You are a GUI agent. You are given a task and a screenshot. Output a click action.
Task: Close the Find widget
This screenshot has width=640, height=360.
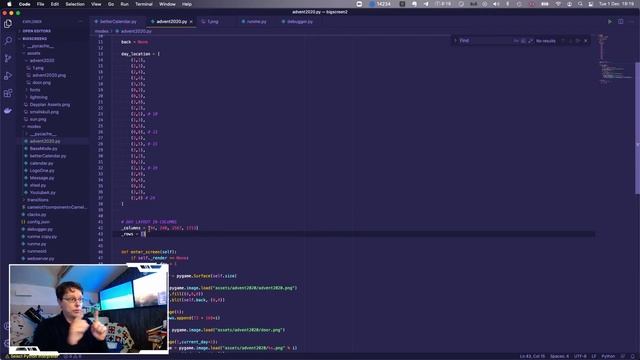[x=586, y=41]
